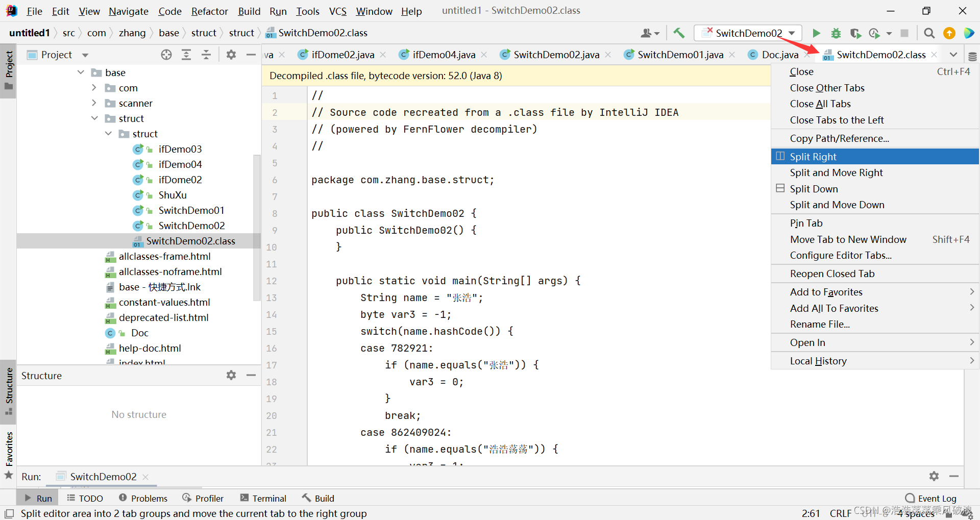The height and width of the screenshot is (520, 980).
Task: Toggle the Problems tool window button
Action: [143, 498]
